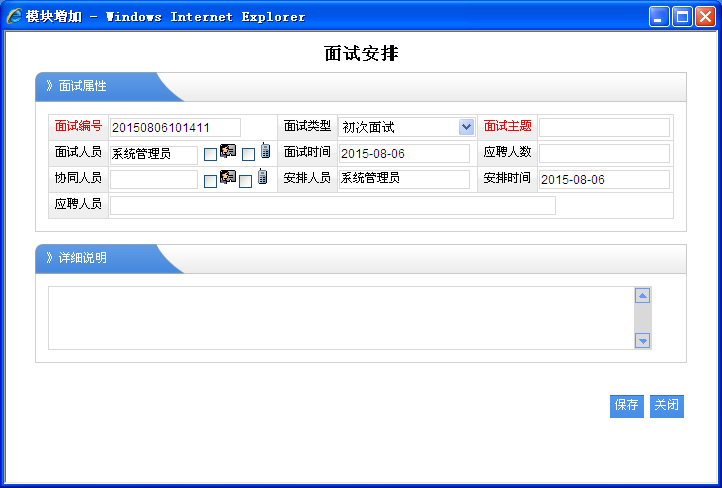Click into the 应聘人员 input field
722x488 pixels.
332,205
